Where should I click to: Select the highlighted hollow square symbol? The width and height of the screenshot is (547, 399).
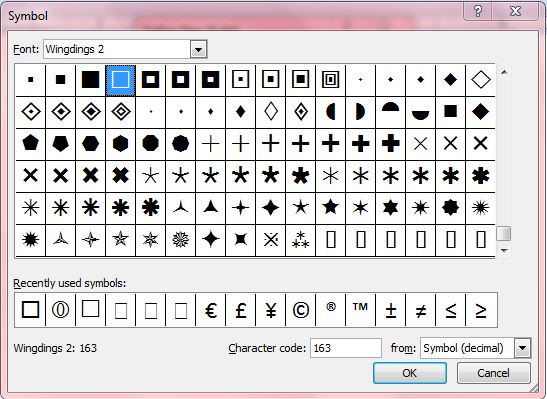click(x=120, y=80)
